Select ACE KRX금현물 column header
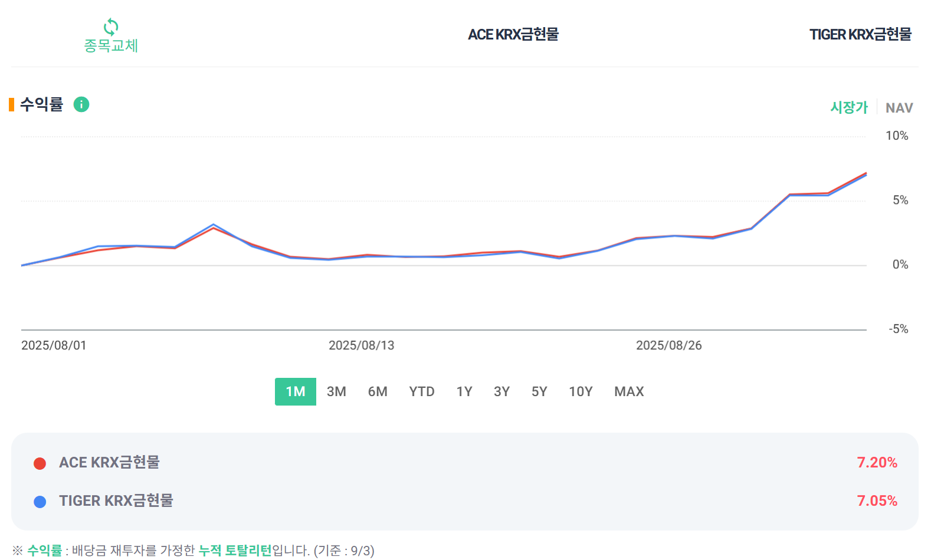 tap(513, 34)
